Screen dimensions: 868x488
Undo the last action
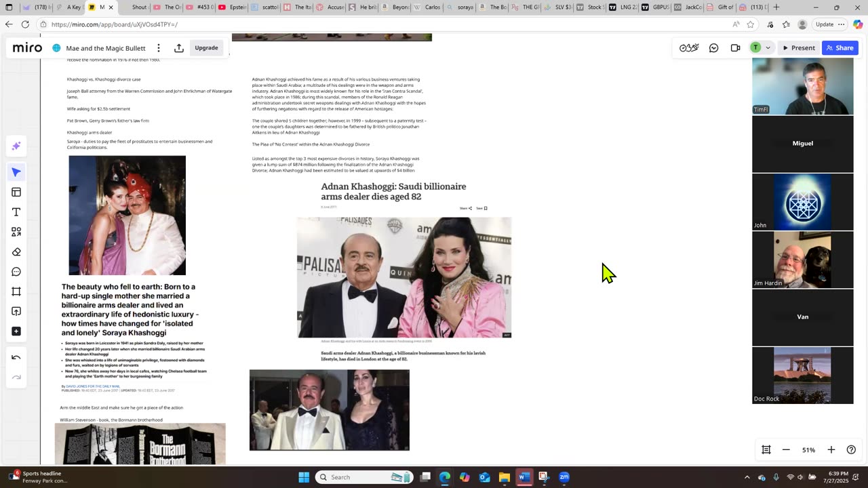click(16, 357)
